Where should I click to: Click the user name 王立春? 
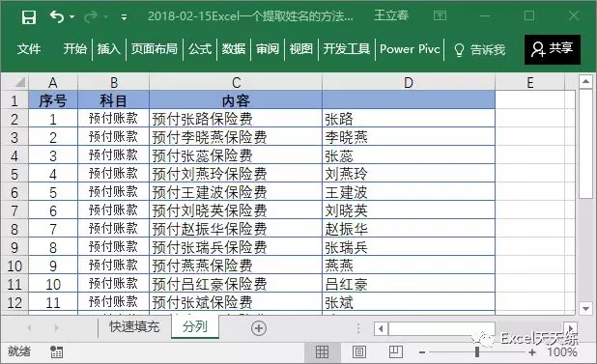click(391, 15)
